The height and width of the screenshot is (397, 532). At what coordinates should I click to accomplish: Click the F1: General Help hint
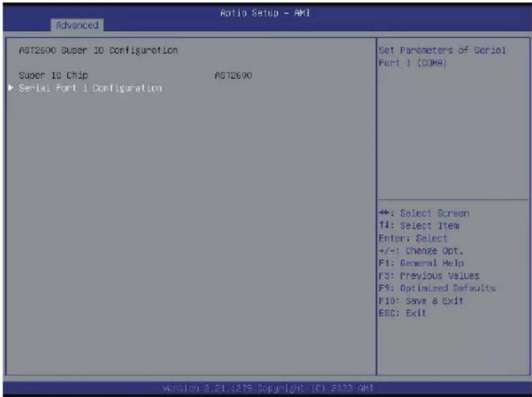point(421,263)
